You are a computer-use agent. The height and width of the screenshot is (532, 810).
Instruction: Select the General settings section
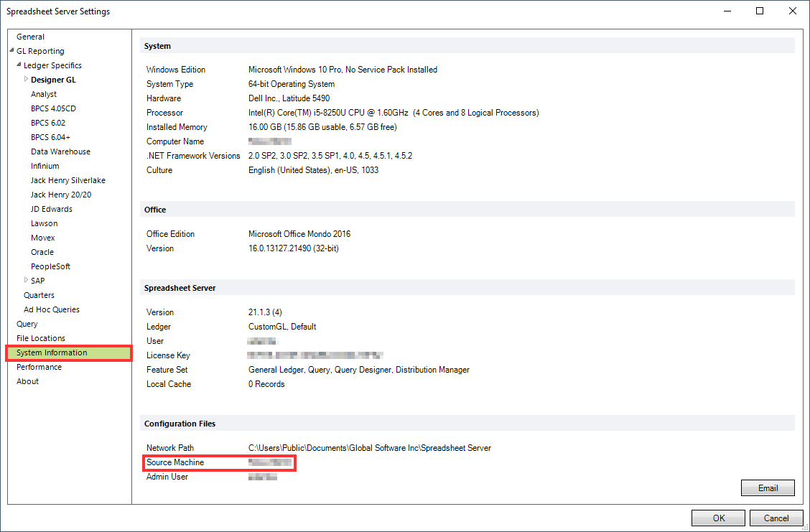click(x=30, y=37)
